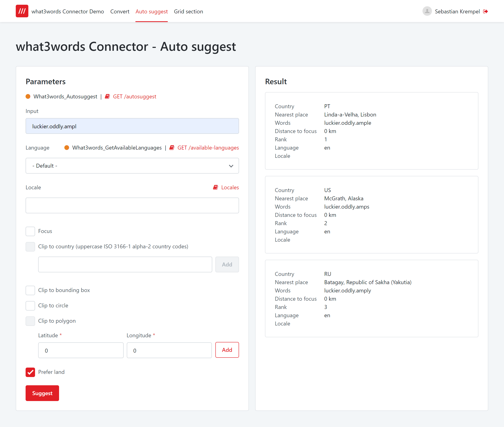Open the Grid section tab
Viewport: 504px width, 427px height.
pyautogui.click(x=188, y=11)
